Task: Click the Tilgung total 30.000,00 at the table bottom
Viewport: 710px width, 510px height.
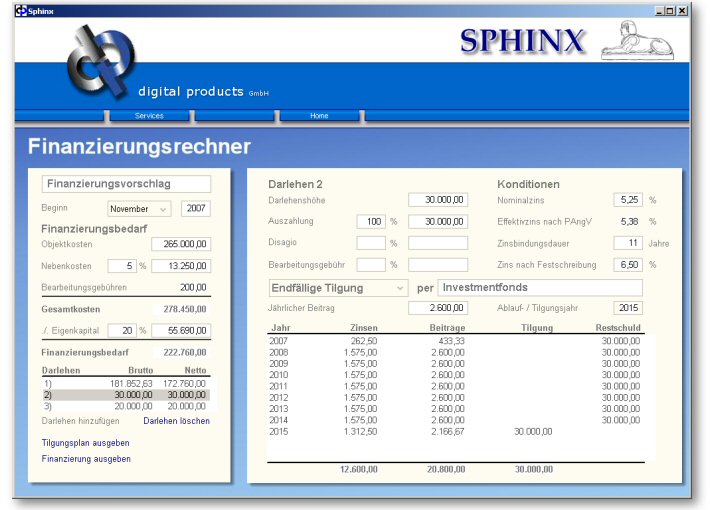Action: 534,469
